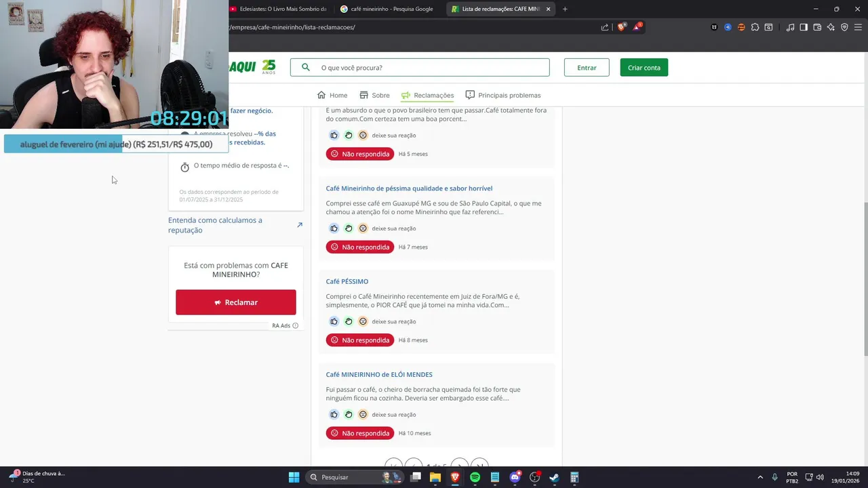Close the 'Lista de reclamações' tab
This screenshot has height=488, width=868.
tap(548, 9)
